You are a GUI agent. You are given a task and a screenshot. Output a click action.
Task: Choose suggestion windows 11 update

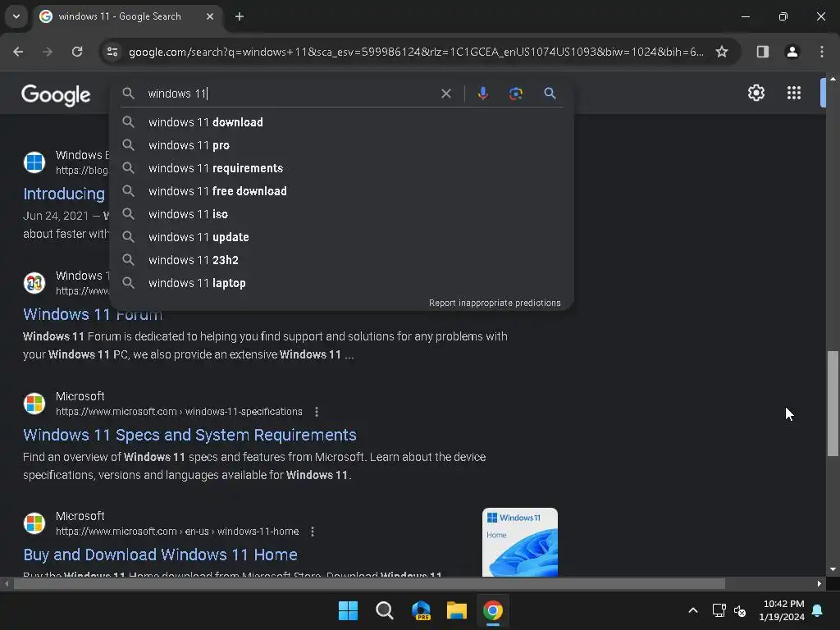tap(342, 237)
